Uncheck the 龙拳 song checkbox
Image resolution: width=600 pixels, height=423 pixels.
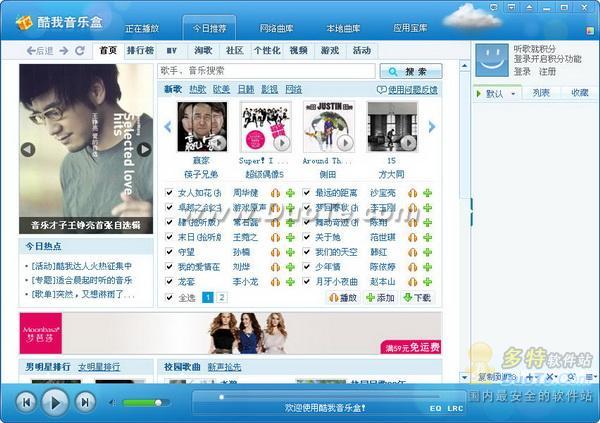pyautogui.click(x=169, y=281)
